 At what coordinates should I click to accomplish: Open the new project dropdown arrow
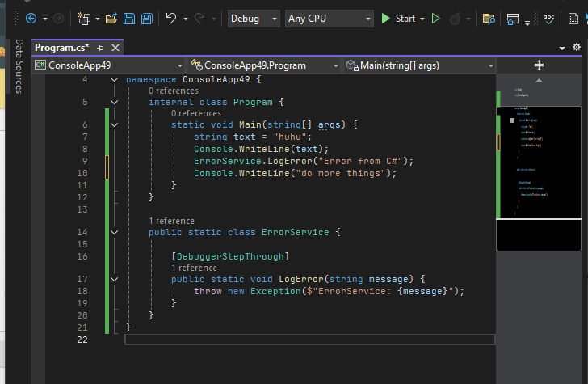pyautogui.click(x=98, y=19)
